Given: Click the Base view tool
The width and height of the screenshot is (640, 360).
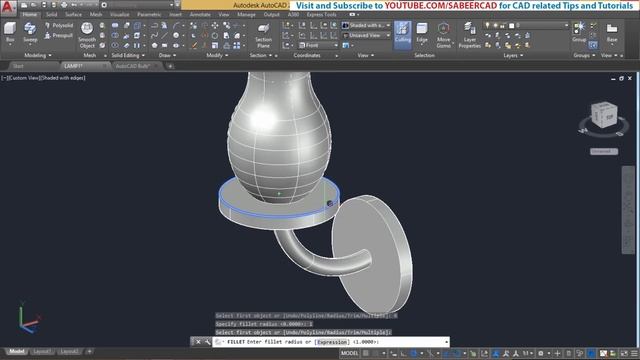Looking at the screenshot, I should tap(612, 32).
